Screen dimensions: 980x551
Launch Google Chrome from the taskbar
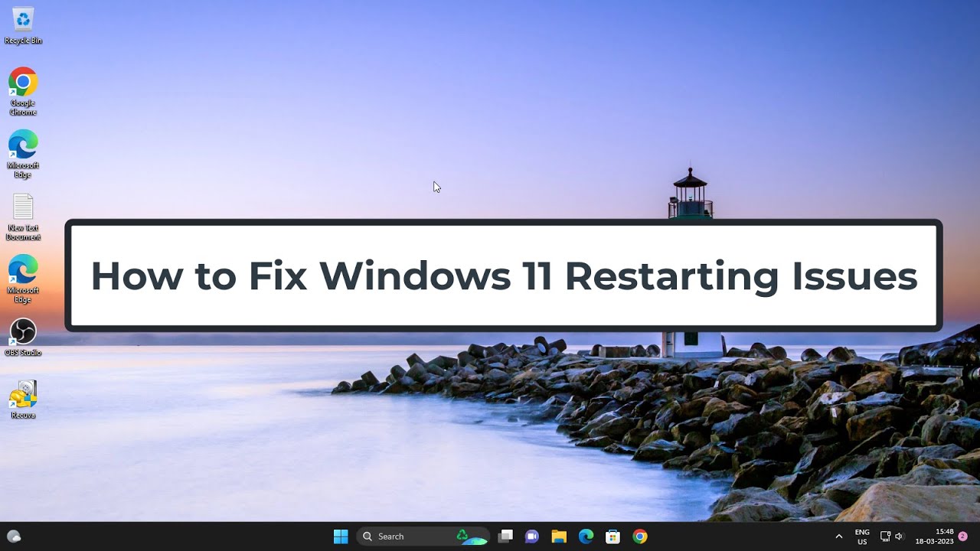(x=640, y=536)
